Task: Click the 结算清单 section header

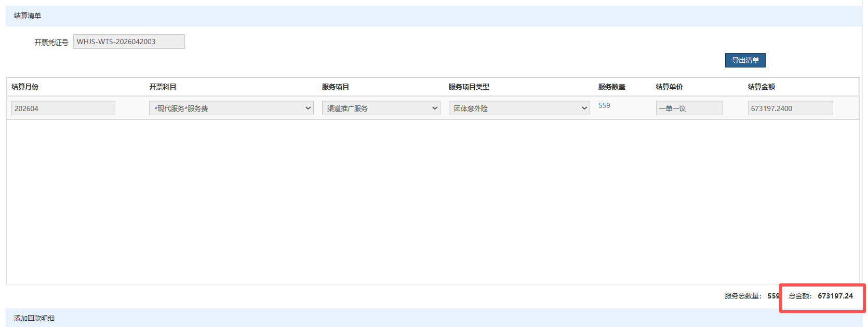Action: tap(28, 16)
